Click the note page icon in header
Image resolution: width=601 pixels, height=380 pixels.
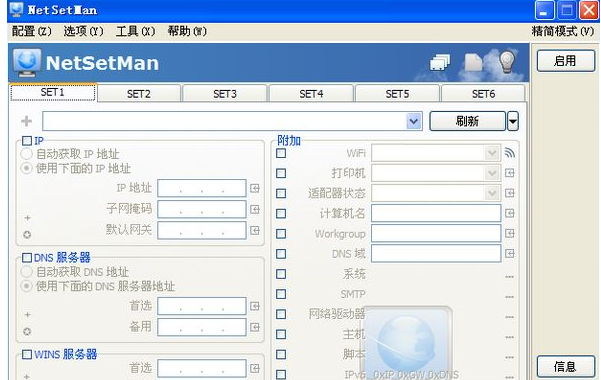pyautogui.click(x=473, y=62)
